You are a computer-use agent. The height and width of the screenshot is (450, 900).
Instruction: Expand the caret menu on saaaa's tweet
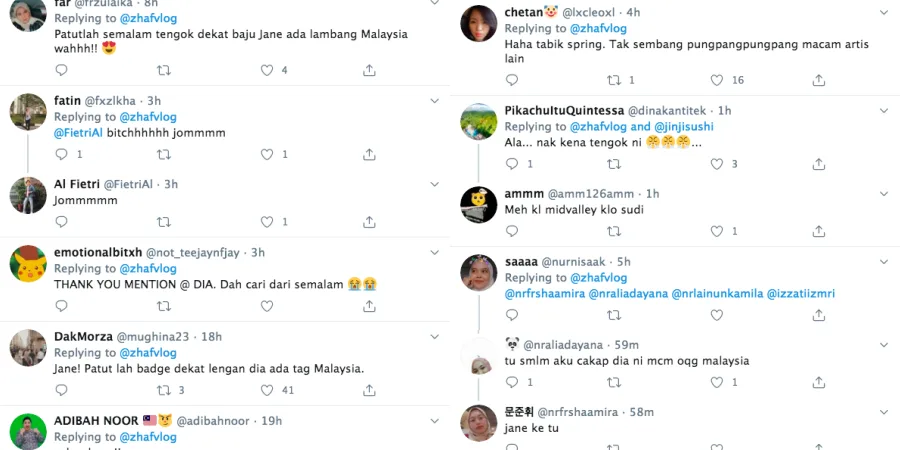coord(883,260)
